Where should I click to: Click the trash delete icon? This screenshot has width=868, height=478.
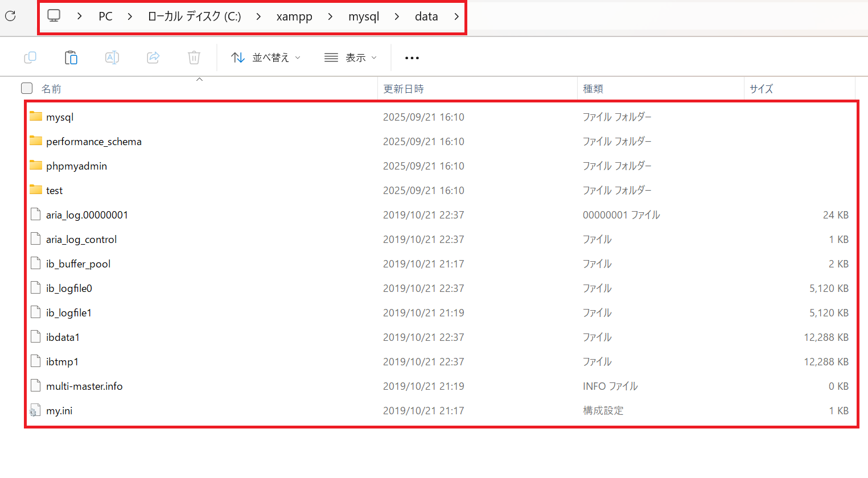point(194,57)
